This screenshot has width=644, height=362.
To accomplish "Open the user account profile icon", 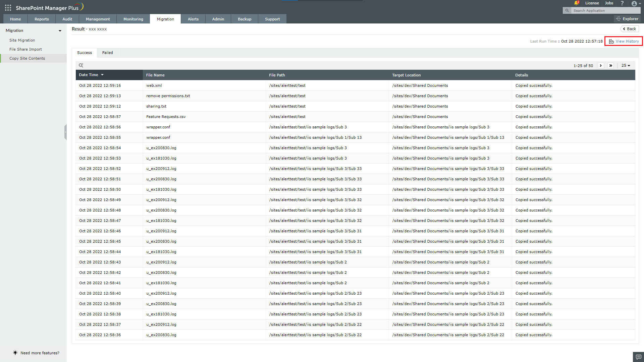I will tap(635, 4).
